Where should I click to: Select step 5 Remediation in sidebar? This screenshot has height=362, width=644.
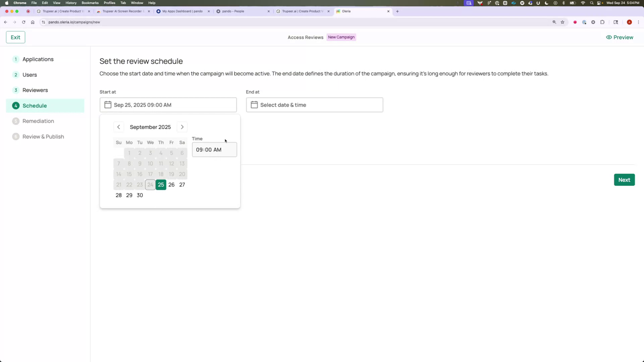pyautogui.click(x=38, y=121)
